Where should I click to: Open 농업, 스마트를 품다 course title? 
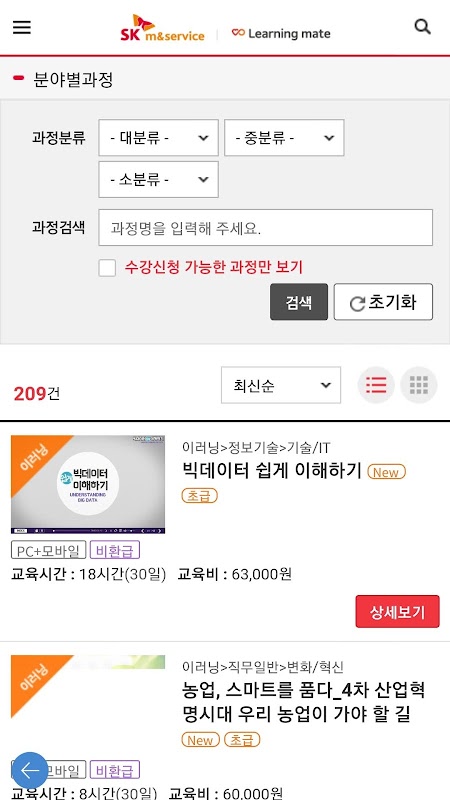click(x=304, y=703)
